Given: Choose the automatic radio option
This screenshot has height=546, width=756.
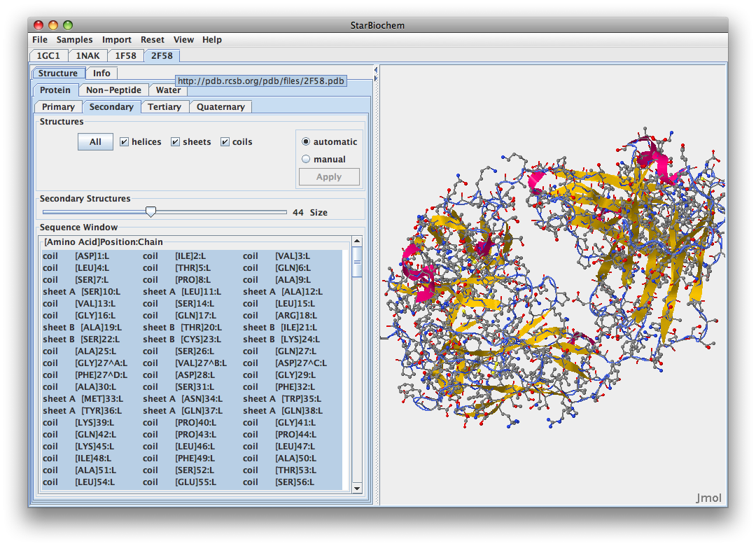Looking at the screenshot, I should 306,142.
